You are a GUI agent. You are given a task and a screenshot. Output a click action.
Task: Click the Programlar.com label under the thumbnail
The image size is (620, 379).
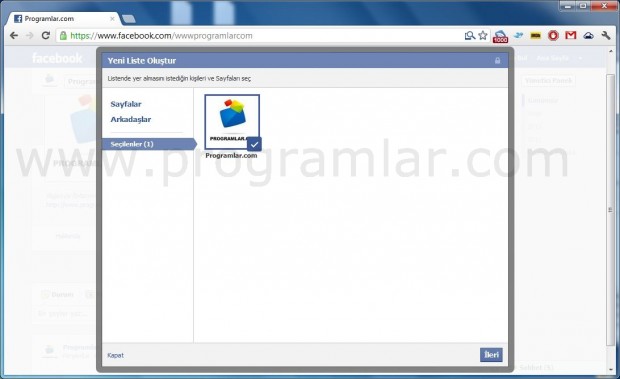click(x=231, y=156)
